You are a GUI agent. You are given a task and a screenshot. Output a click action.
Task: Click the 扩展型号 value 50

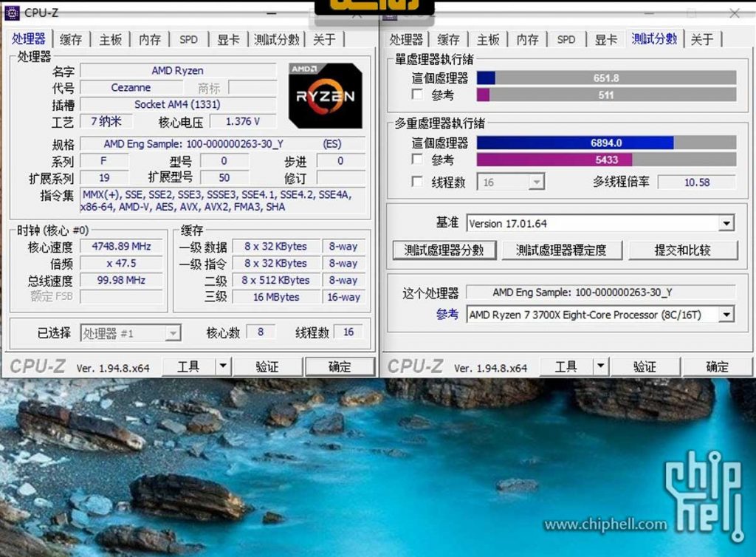[x=224, y=177]
